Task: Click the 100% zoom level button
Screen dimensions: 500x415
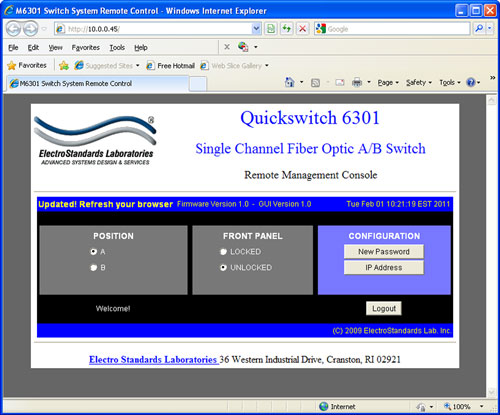Action: (x=457, y=407)
